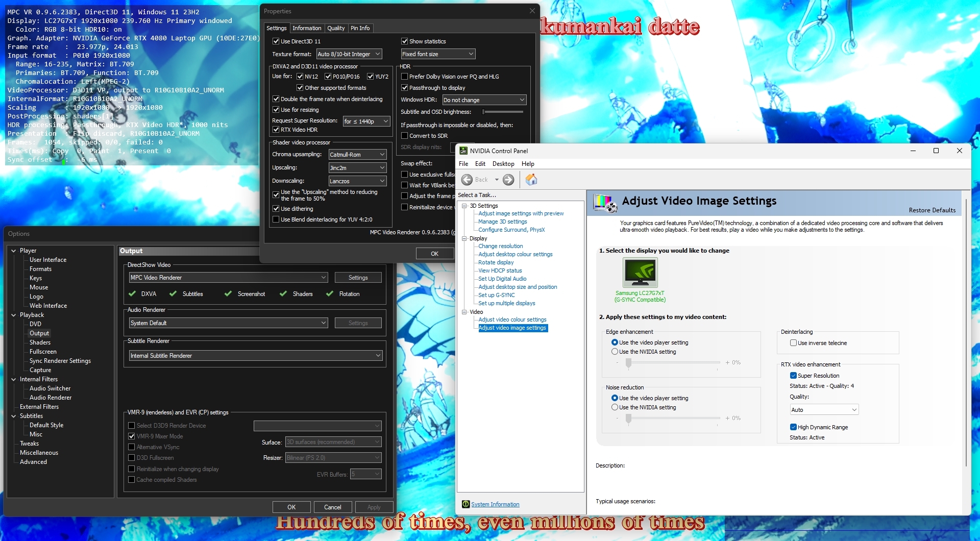Switch to the Pin Info tab in Properties

(x=360, y=28)
